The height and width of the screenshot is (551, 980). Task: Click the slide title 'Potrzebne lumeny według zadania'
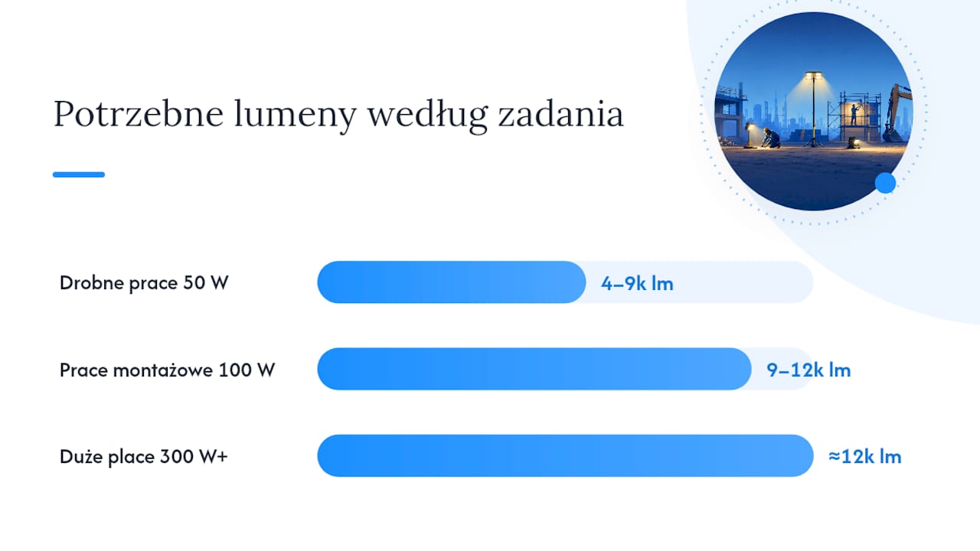click(x=338, y=115)
